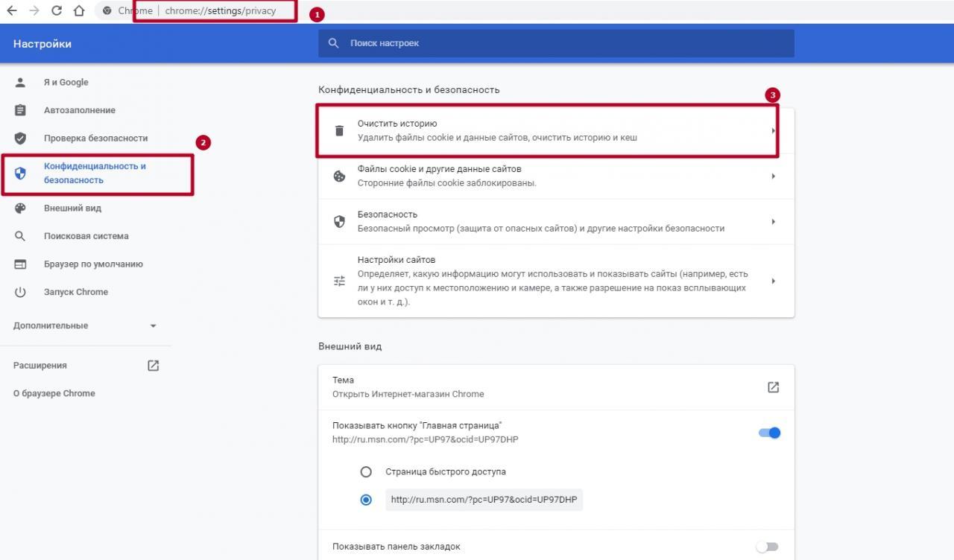
Task: Open cookie files settings via right arrow
Action: 774,176
